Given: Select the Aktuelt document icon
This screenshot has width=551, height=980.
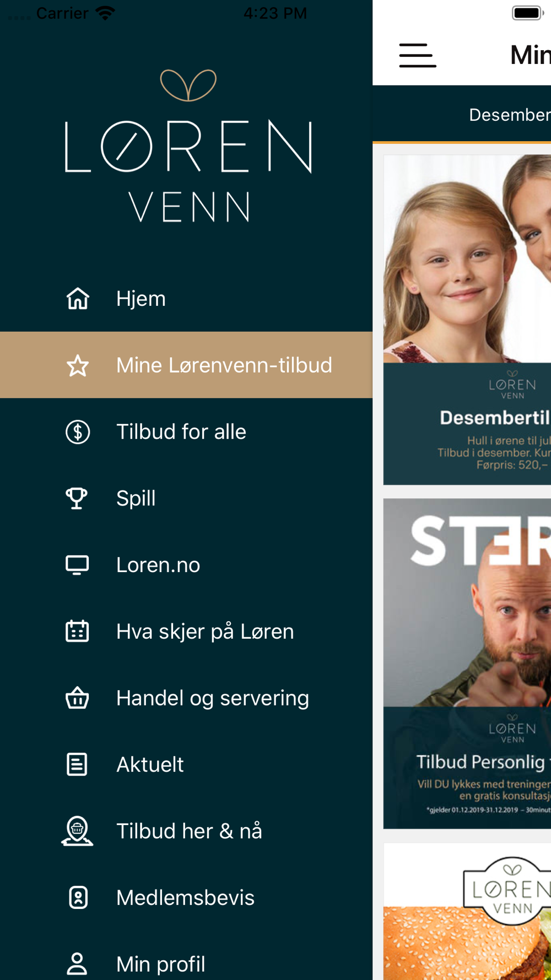Looking at the screenshot, I should tap(77, 764).
